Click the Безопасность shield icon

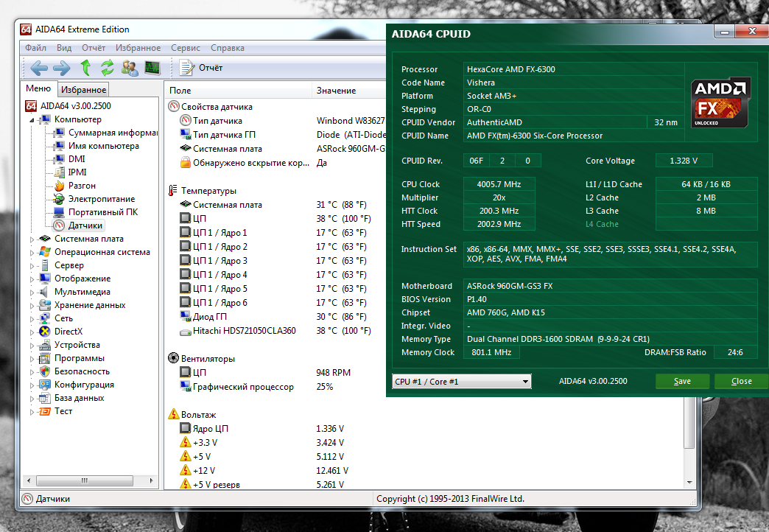coord(45,371)
